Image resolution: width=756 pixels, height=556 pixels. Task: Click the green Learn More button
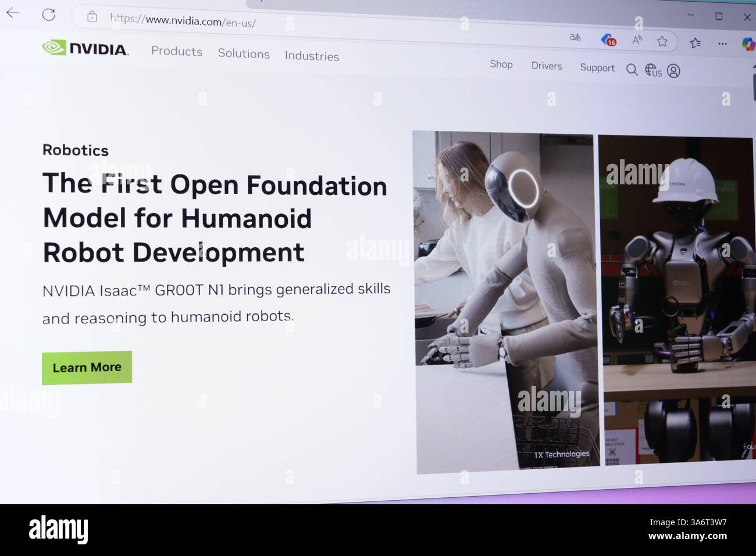(87, 368)
